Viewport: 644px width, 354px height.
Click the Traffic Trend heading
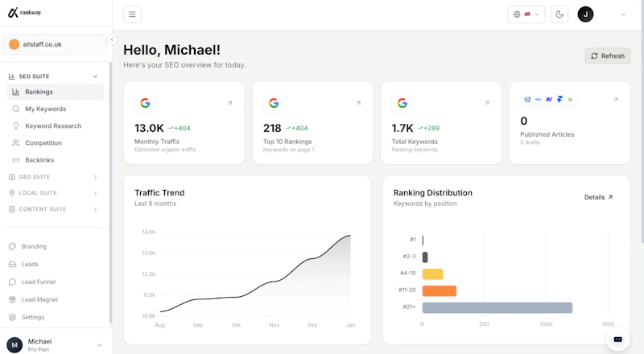coord(159,193)
